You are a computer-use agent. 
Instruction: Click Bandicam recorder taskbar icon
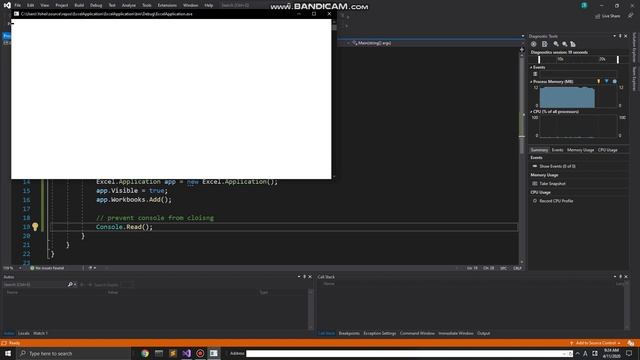[x=200, y=353]
